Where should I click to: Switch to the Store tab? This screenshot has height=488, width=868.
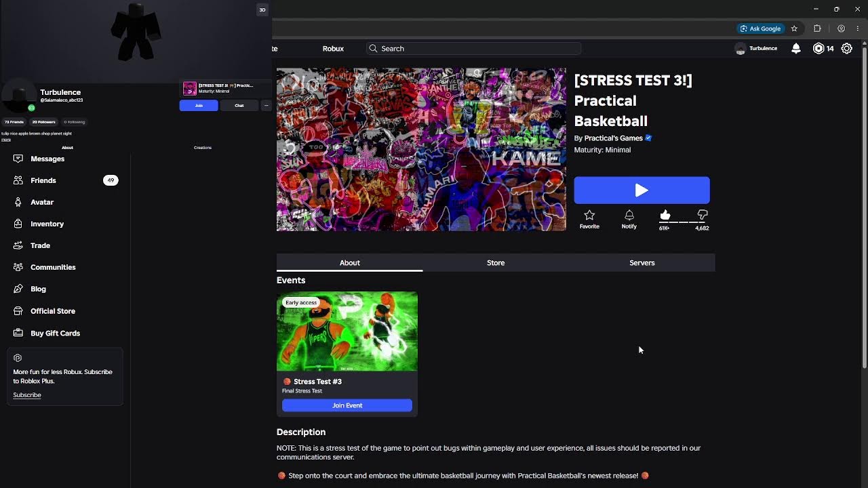click(496, 263)
